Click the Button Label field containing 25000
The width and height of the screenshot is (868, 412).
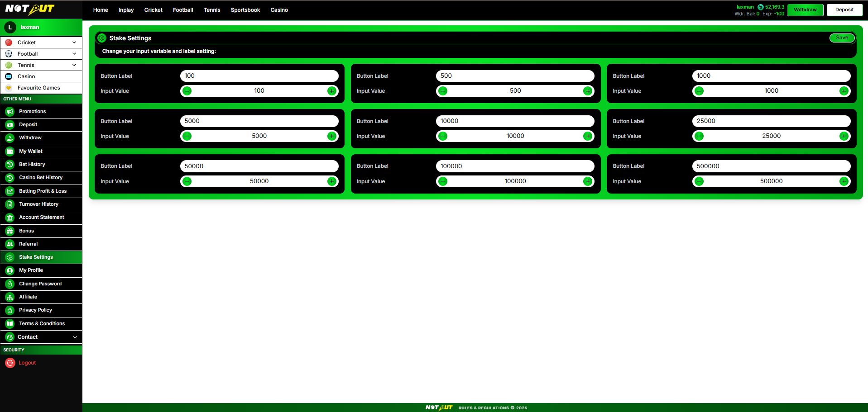pos(772,121)
